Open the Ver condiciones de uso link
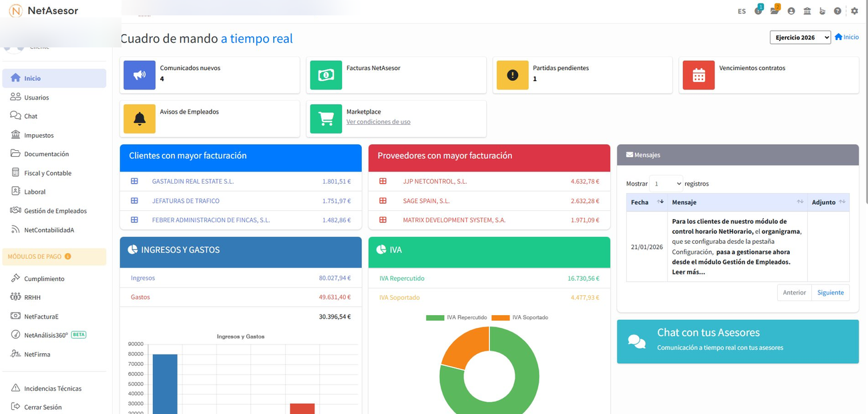The width and height of the screenshot is (868, 414). (x=378, y=122)
